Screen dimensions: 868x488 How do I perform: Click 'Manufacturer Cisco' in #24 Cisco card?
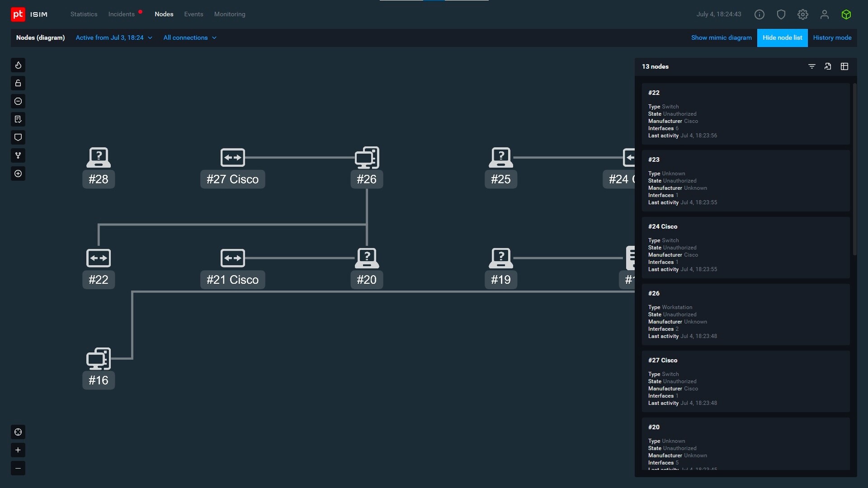[x=673, y=255]
